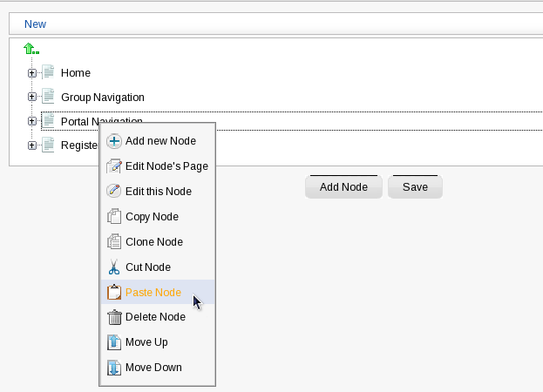Choose Paste Node from context menu

(x=153, y=292)
